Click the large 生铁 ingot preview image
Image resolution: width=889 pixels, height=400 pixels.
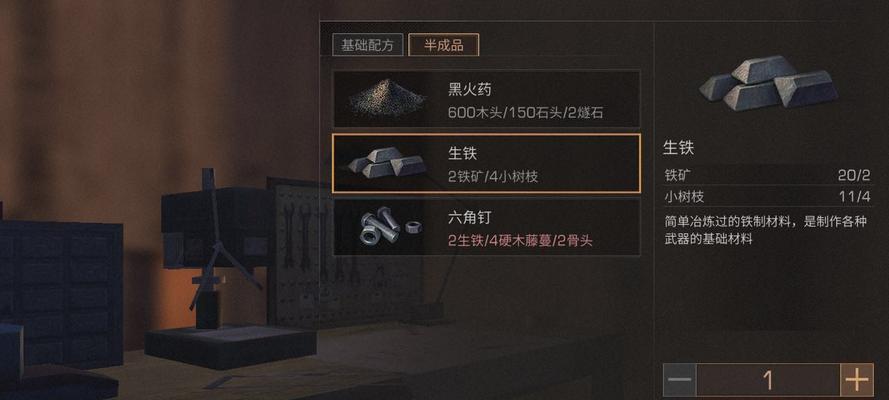tap(768, 82)
